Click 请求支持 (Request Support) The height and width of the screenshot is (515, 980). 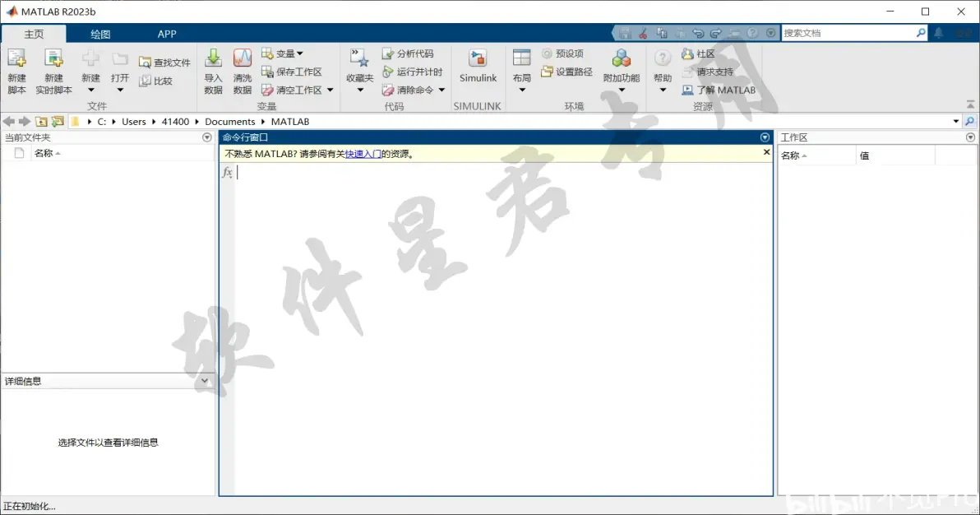(x=708, y=72)
